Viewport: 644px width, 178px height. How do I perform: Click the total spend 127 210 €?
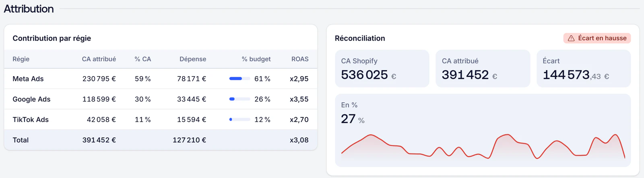click(190, 140)
